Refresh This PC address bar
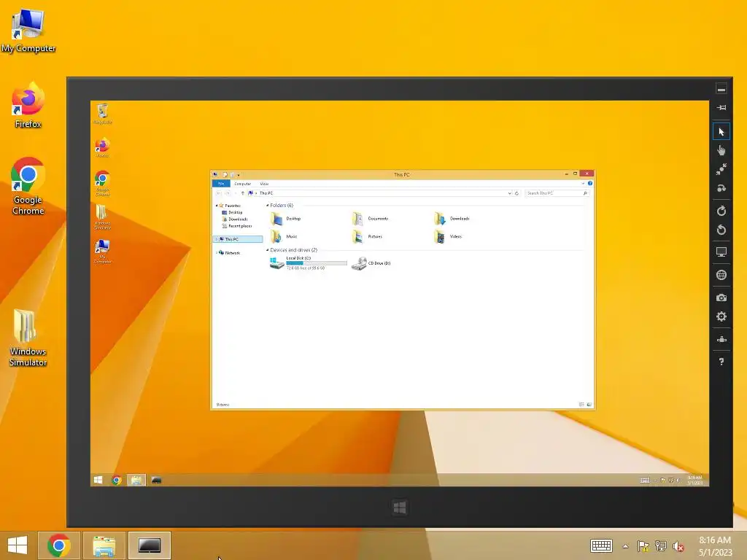The width and height of the screenshot is (747, 560). pyautogui.click(x=517, y=193)
